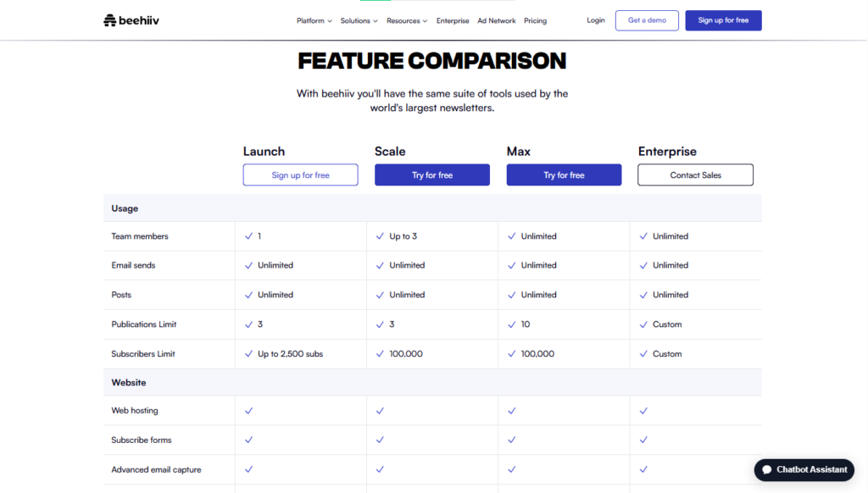Click the Posts row label

[x=121, y=295]
